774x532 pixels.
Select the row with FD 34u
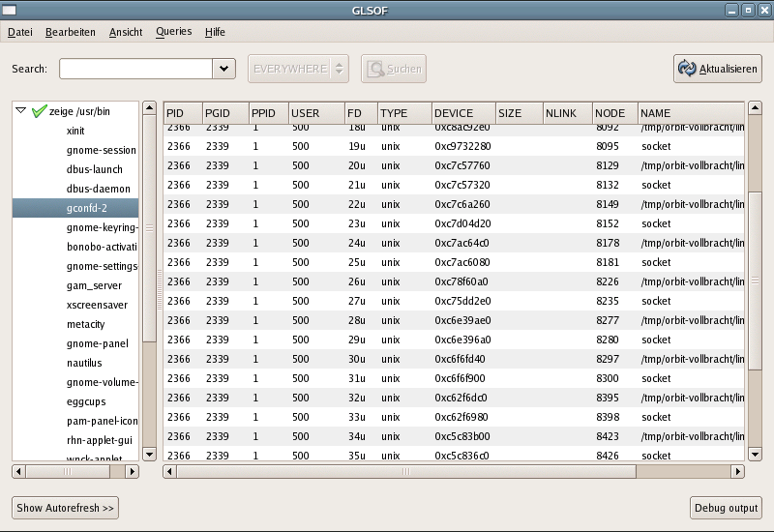454,436
